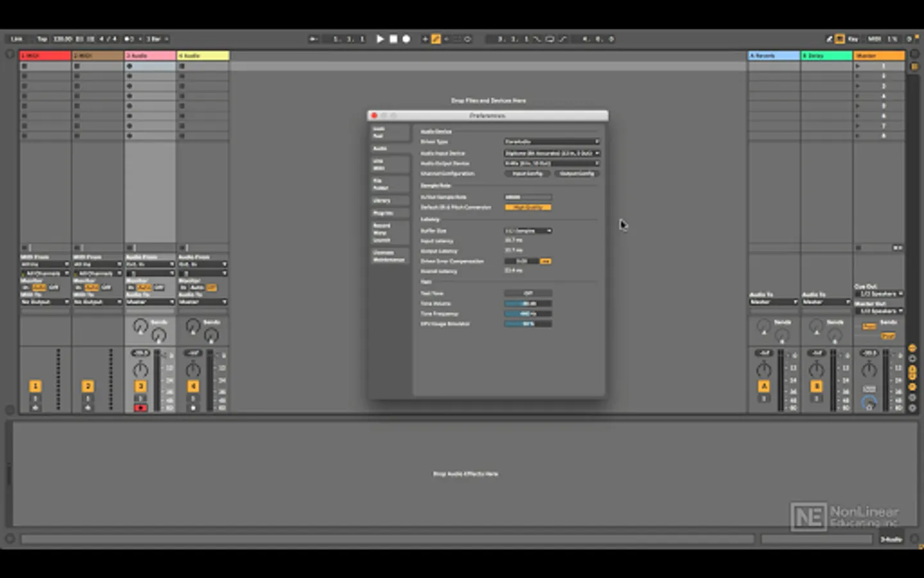Solo track 4 Audio
The width and height of the screenshot is (924, 578).
pos(193,399)
